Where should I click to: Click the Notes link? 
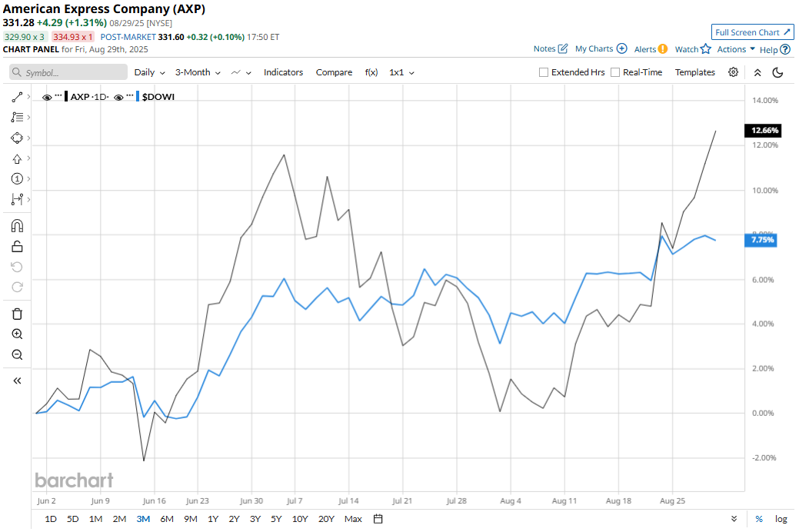click(x=544, y=48)
